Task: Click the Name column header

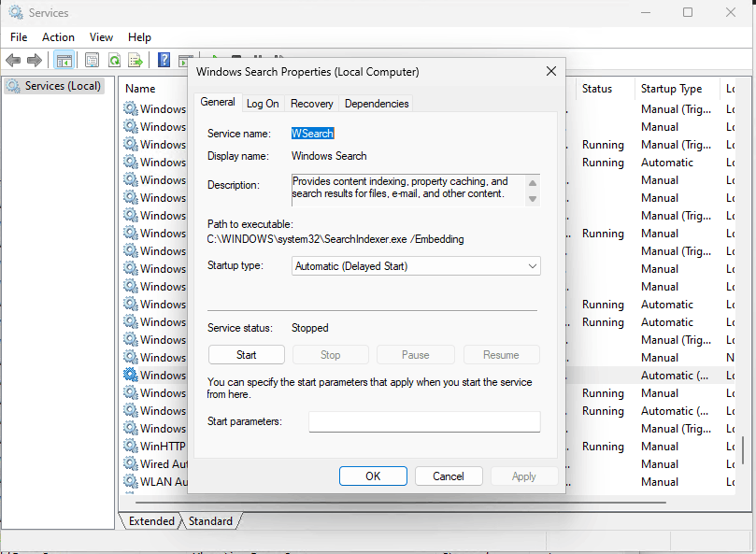Action: pyautogui.click(x=140, y=89)
